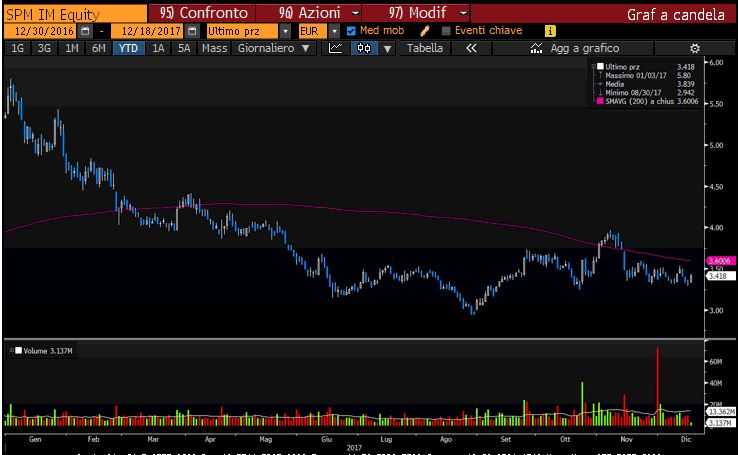739x455 pixels.
Task: Open the end date calendar picker
Action: (192, 31)
